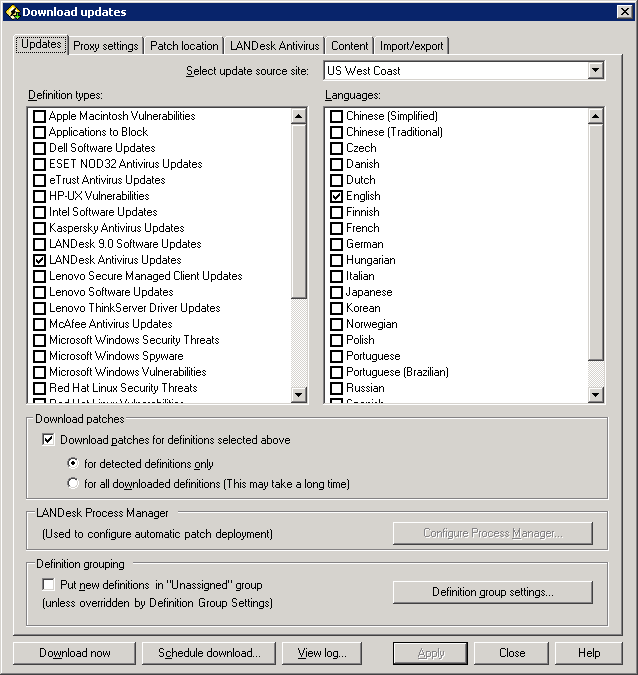Enable Lenovo Software Updates
The width and height of the screenshot is (638, 675).
[x=39, y=292]
